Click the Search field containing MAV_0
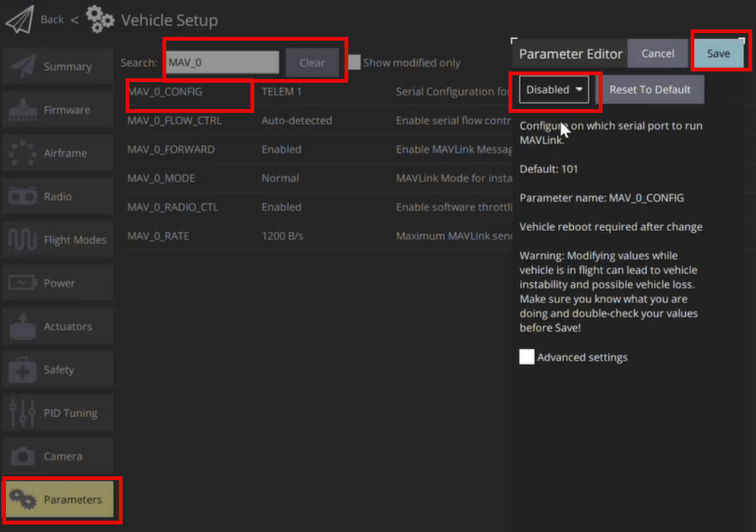 222,62
